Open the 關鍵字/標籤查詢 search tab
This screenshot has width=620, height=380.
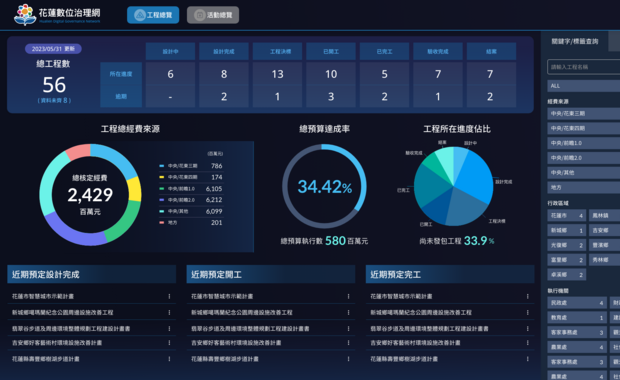[x=575, y=41]
